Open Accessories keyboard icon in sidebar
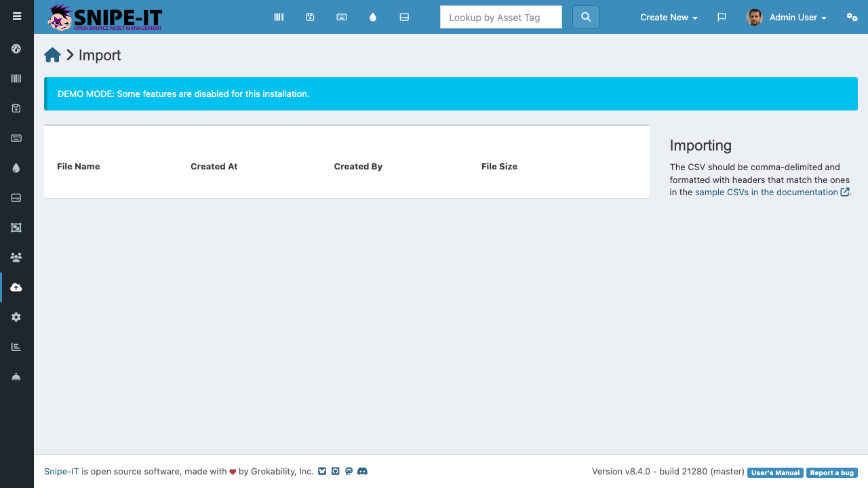 16,138
